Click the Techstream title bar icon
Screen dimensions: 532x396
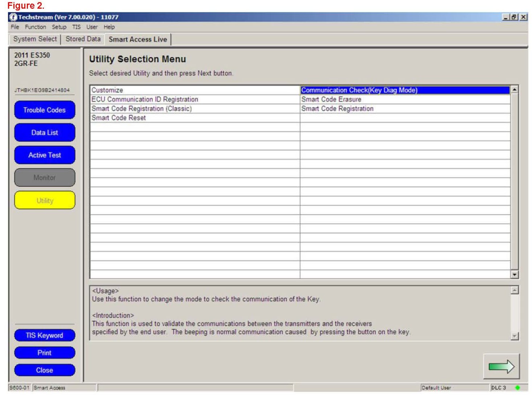tap(13, 17)
